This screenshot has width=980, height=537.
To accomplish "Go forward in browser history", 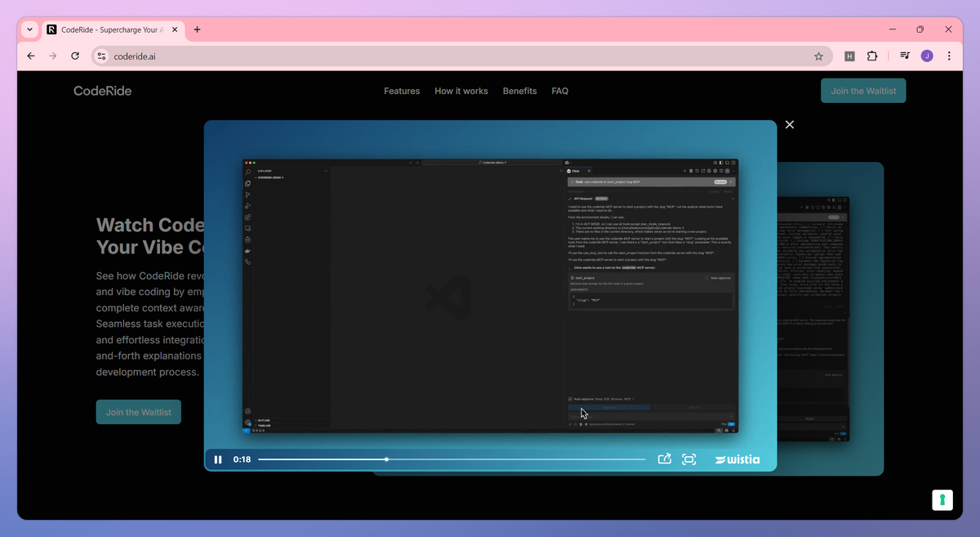I will 52,56.
